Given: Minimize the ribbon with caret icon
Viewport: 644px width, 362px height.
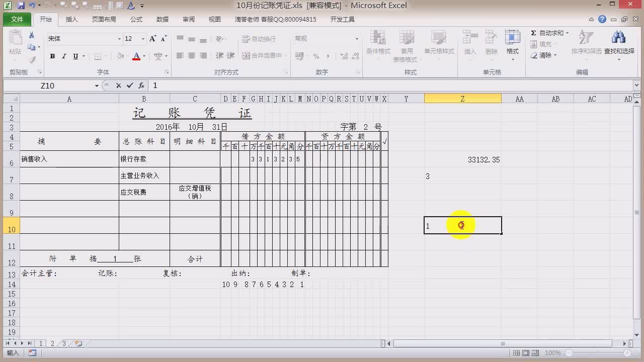Looking at the screenshot, I should (592, 20).
